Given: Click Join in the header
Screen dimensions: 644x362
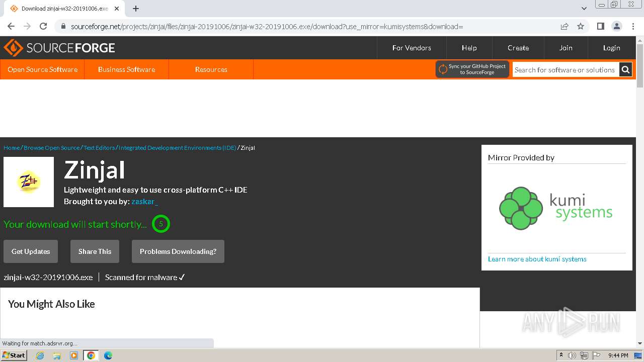Looking at the screenshot, I should 566,48.
